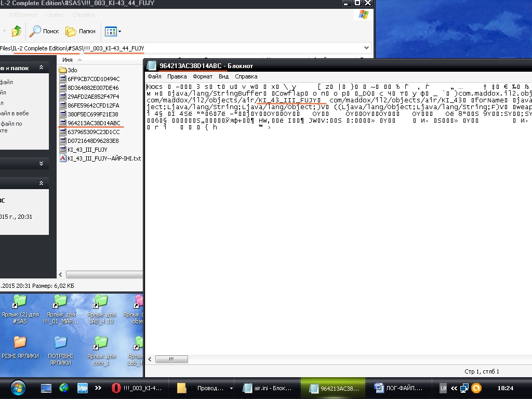This screenshot has height=399, width=532.
Task: Click the Notepad horizontal scrollbar left arrow
Action: click(x=150, y=359)
